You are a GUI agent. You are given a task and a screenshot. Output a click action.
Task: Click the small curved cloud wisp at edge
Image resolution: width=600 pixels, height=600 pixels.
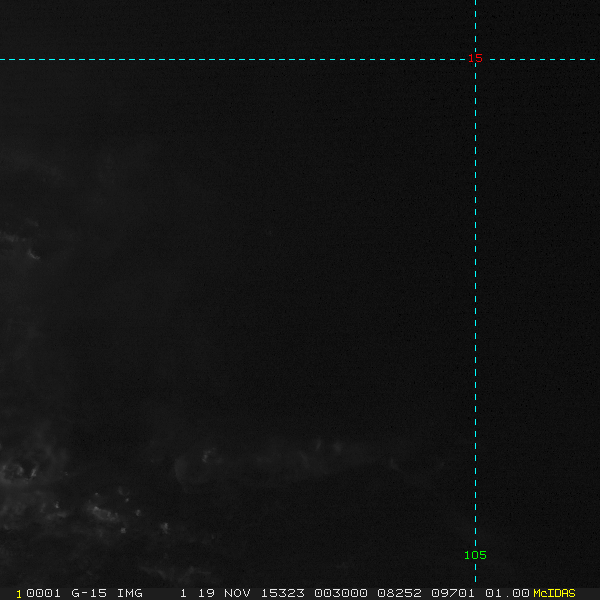(x=33, y=254)
